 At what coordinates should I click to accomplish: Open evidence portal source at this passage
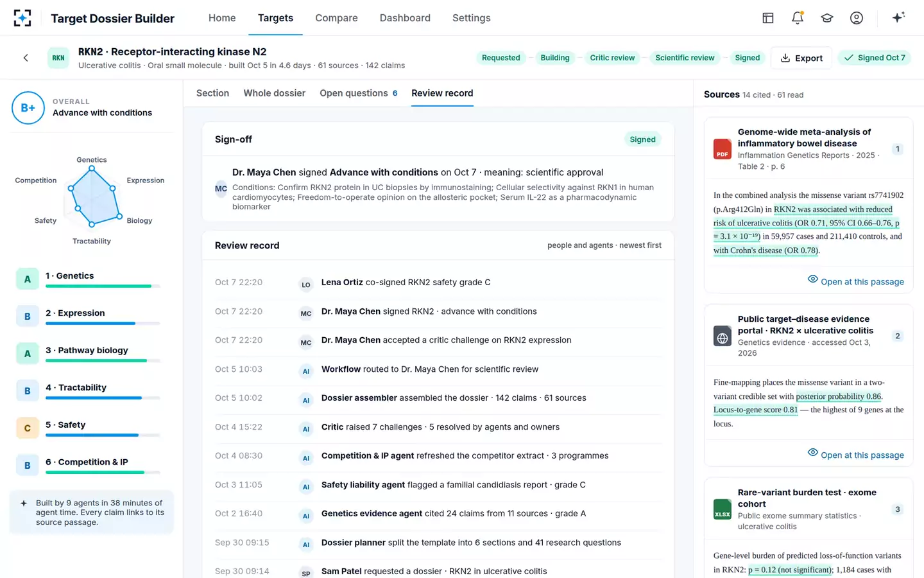tap(856, 455)
